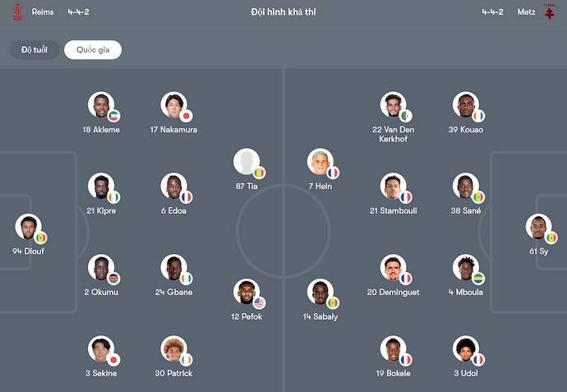Click the Algeria flag on Van Den Kerkhof
Screen dimensions: 567x392
pos(406,116)
